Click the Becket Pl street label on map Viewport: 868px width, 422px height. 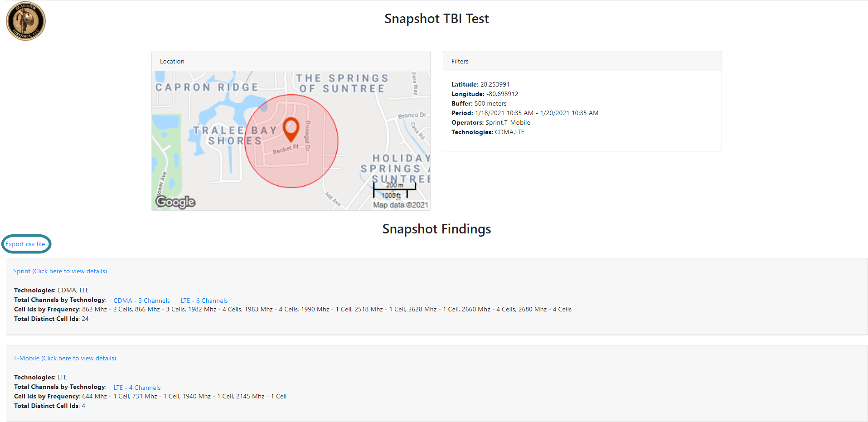click(x=285, y=149)
